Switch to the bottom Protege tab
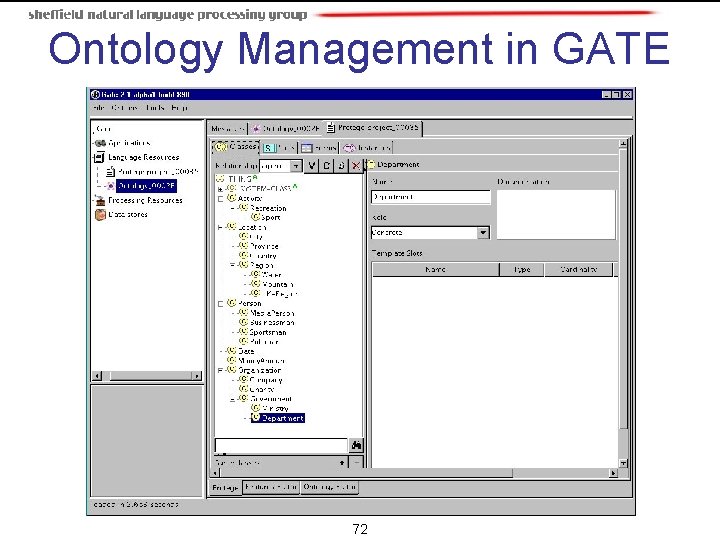Image resolution: width=720 pixels, height=540 pixels. click(x=225, y=488)
